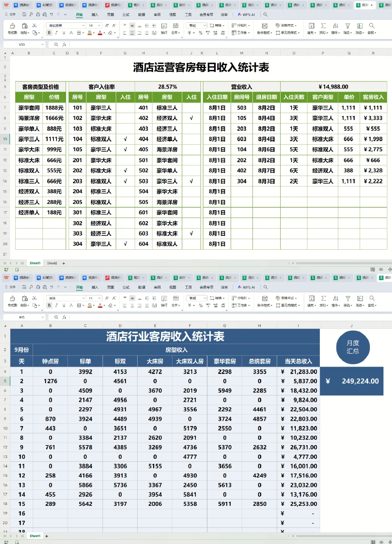Open the 微软雅黑 font name dropdown
392x544 pixels.
83,25
